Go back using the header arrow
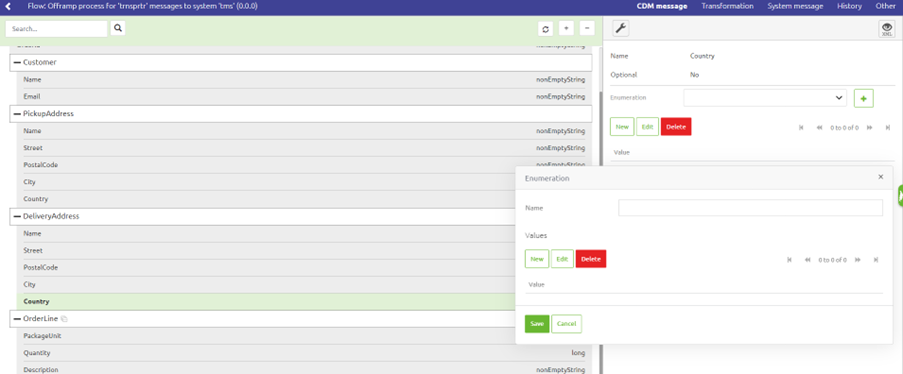This screenshot has width=903, height=374. (x=9, y=6)
